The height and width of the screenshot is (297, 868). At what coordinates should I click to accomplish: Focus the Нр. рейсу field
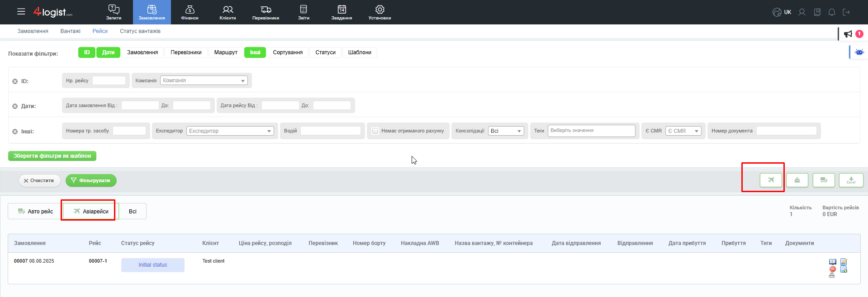109,80
